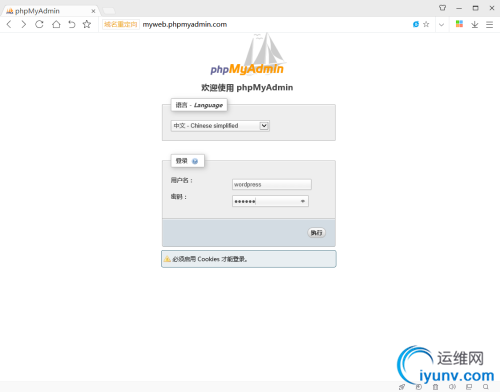Viewport: 500px width, 392px height.
Task: Open the colorful apps grid icon
Action: 459,24
